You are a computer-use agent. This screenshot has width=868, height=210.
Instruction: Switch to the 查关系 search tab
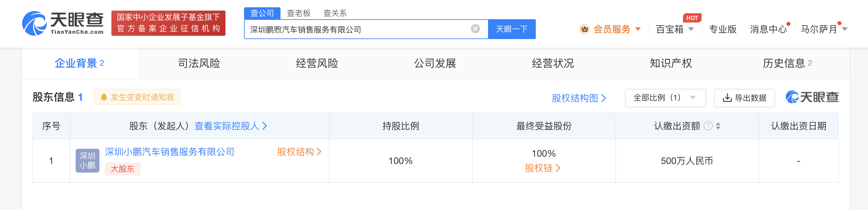tap(335, 13)
